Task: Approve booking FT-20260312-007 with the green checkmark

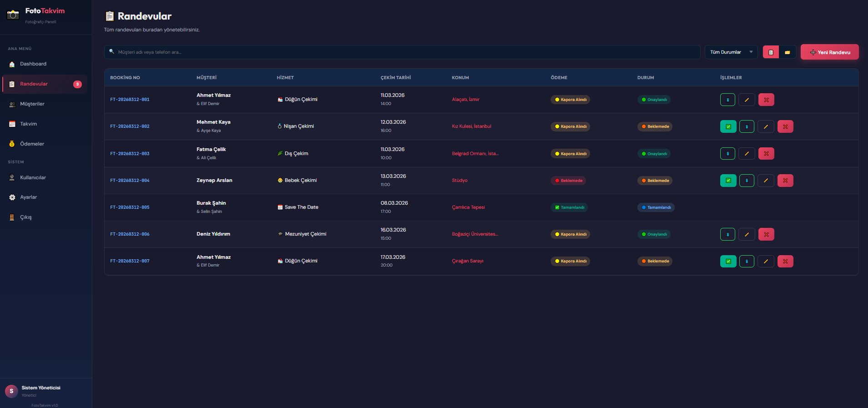Action: 728,261
